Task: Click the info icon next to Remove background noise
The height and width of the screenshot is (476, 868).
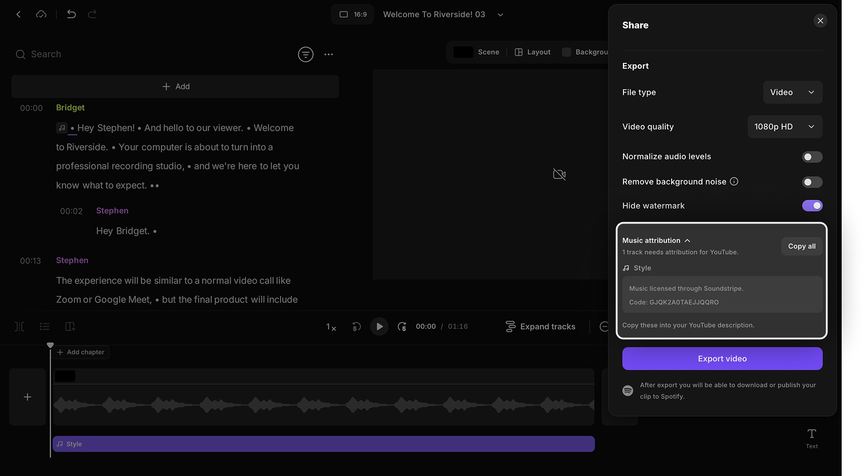Action: (x=734, y=182)
